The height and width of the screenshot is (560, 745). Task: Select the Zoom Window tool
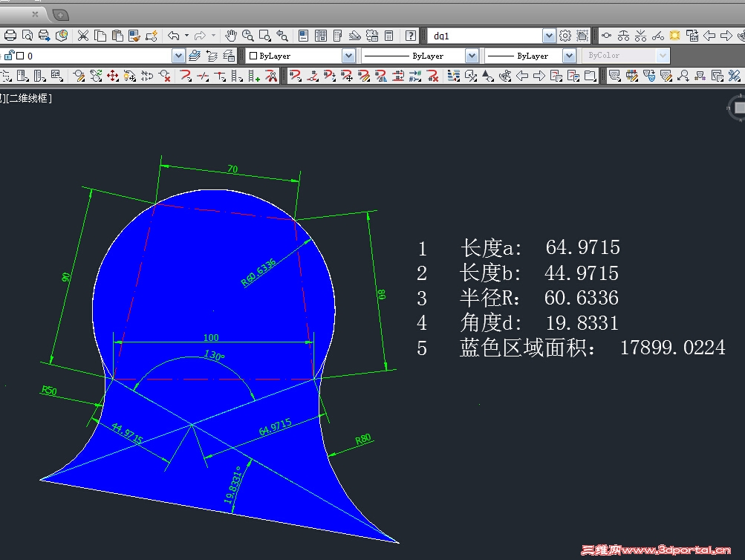pos(265,36)
